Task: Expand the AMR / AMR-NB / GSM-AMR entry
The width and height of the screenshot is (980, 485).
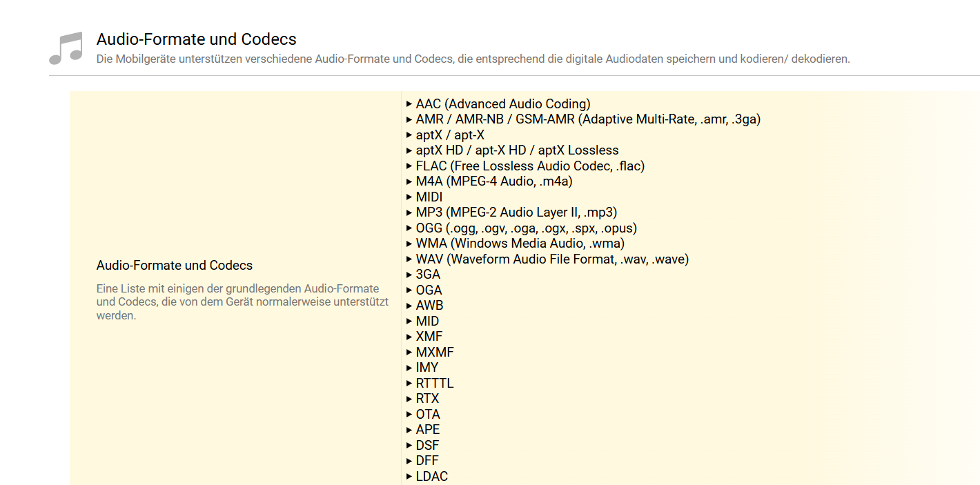Action: pos(584,119)
